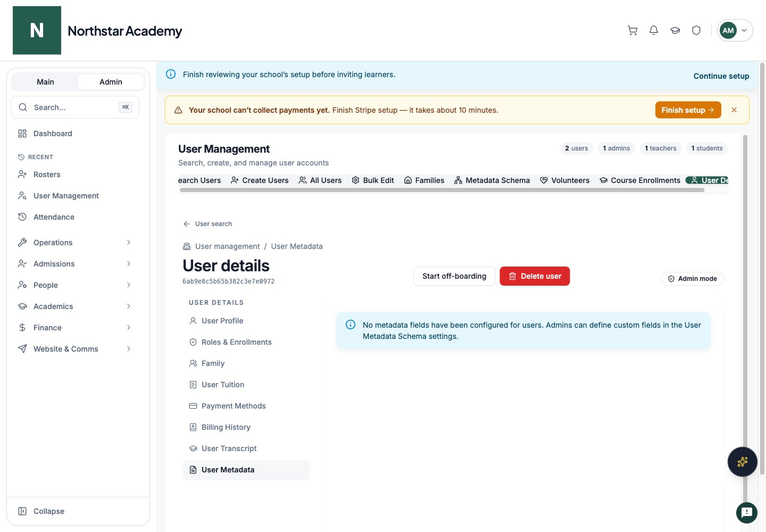Expand the Website & Comms menu
Viewport: 766px width, 532px height.
74,349
